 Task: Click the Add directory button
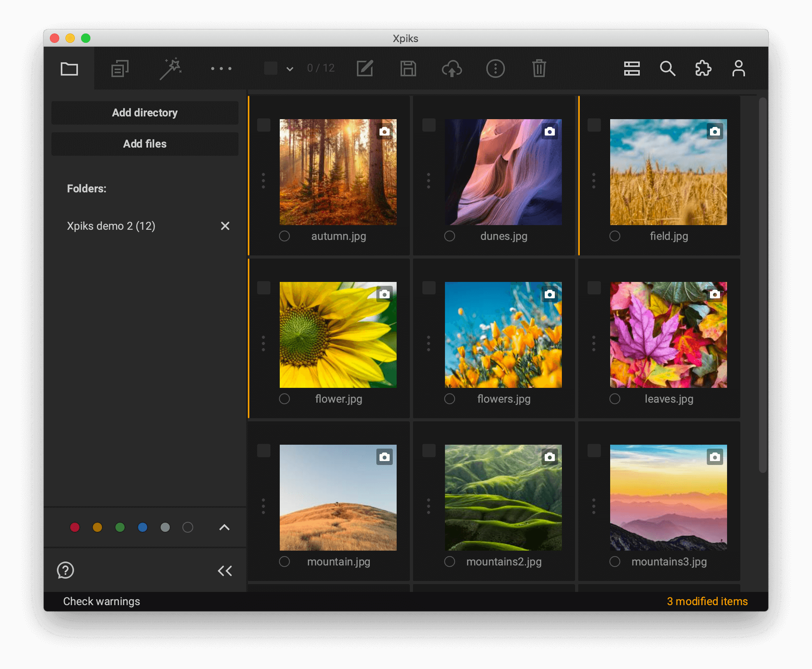tap(145, 113)
